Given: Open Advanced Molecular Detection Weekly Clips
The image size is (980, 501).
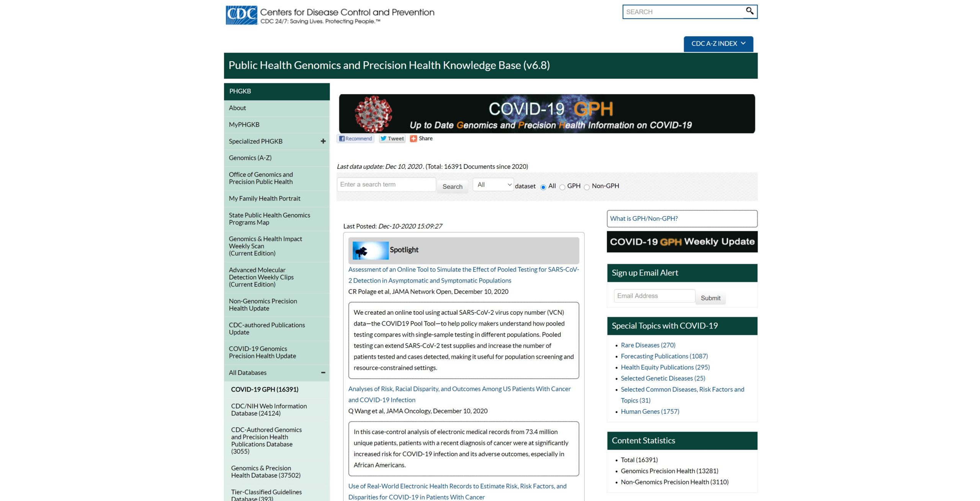Looking at the screenshot, I should 277,277.
